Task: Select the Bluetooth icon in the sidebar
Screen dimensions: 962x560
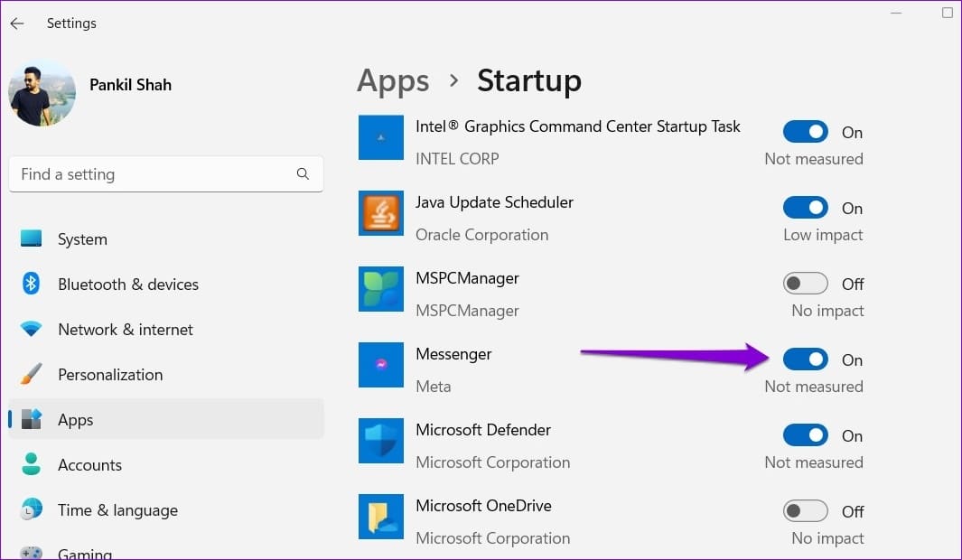Action: point(31,284)
